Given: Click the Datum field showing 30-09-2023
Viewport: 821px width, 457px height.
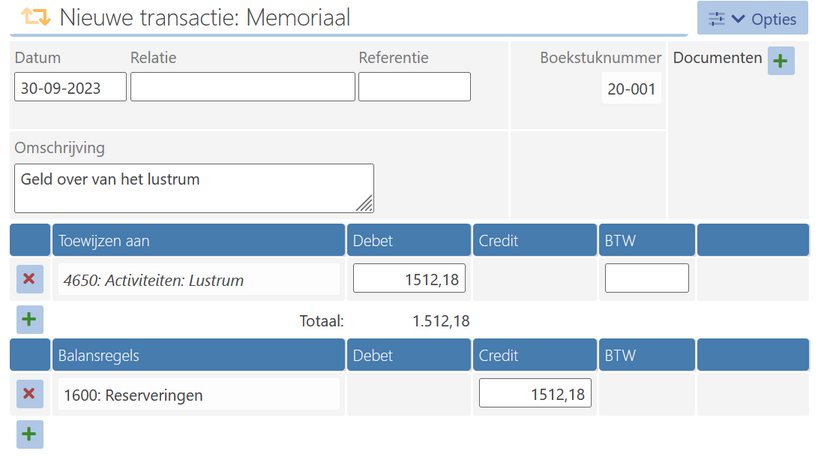Looking at the screenshot, I should 70,87.
